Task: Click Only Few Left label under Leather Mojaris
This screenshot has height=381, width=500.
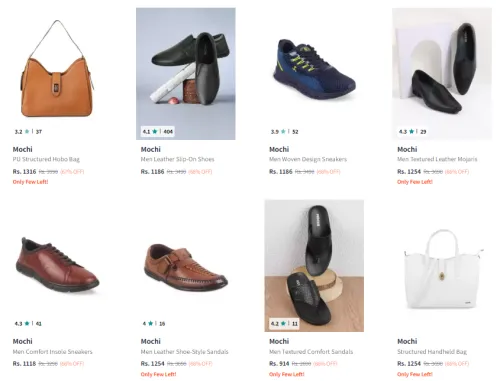Action: point(415,182)
